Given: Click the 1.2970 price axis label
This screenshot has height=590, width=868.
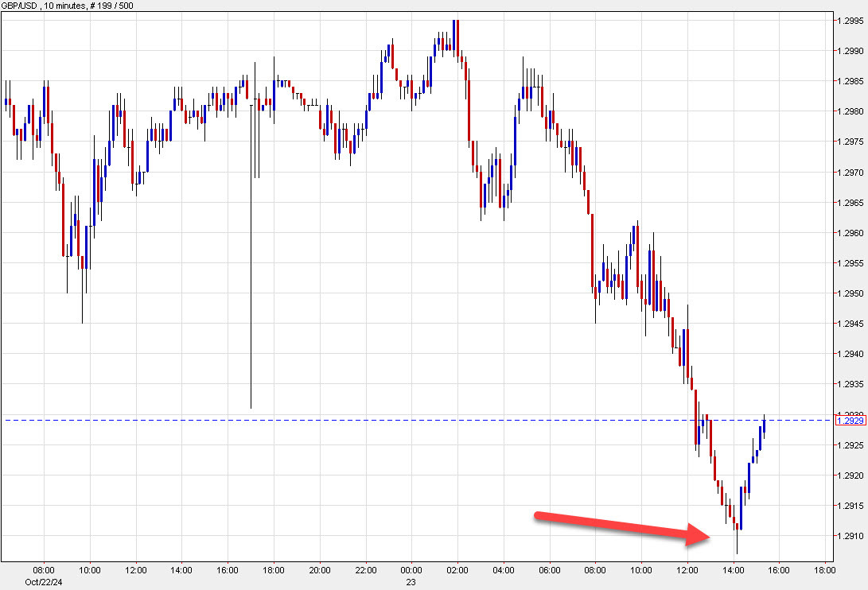Looking at the screenshot, I should tap(850, 173).
